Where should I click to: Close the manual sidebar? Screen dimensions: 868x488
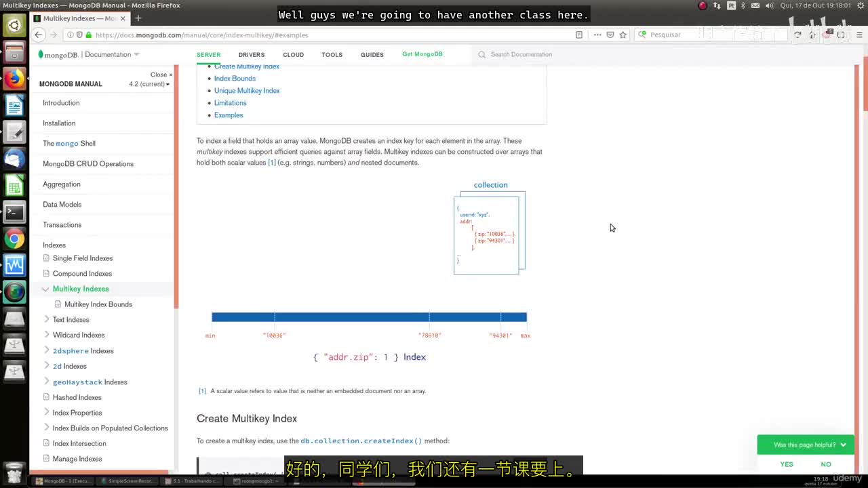tap(161, 75)
